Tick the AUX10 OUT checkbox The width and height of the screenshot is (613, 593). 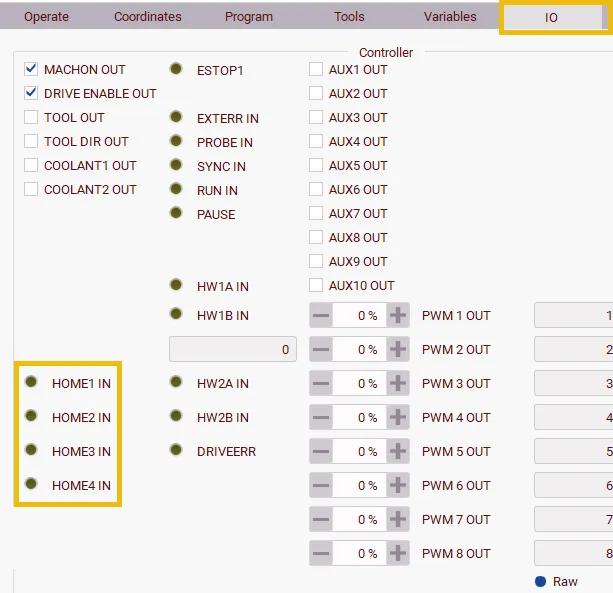click(315, 285)
